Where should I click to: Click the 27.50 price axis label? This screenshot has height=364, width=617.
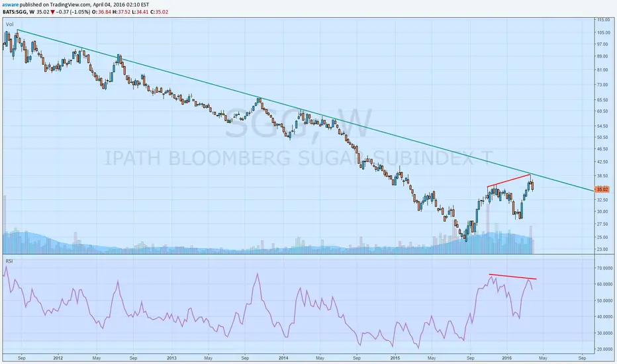[x=602, y=224]
